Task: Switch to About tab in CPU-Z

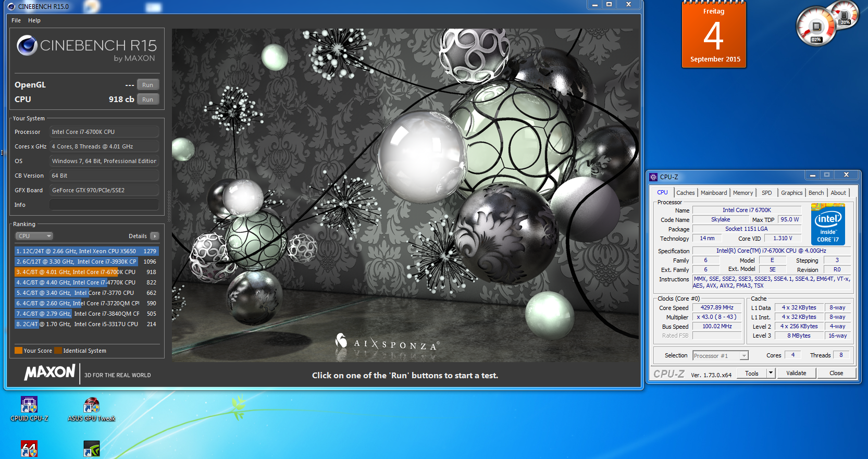Action: coord(838,193)
